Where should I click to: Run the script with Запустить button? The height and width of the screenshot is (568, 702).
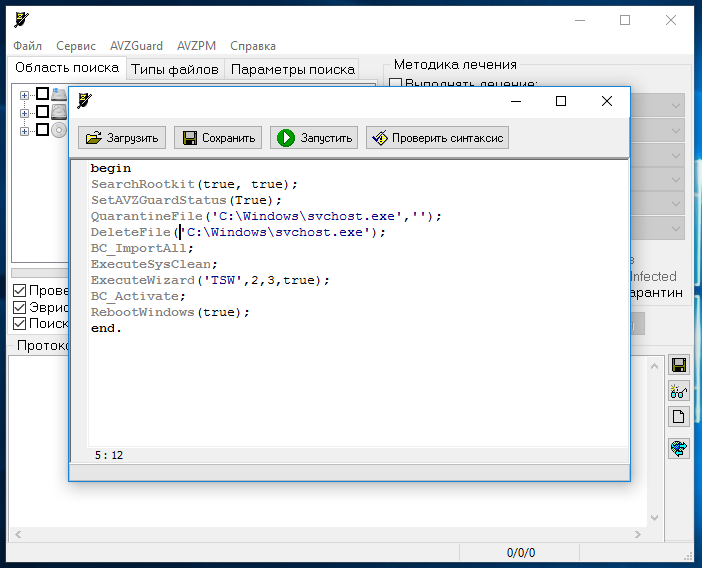click(314, 138)
